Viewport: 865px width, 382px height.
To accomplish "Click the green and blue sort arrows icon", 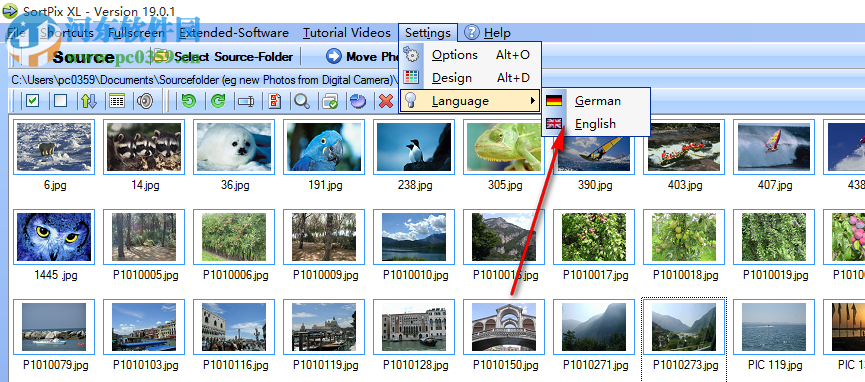I will (x=88, y=101).
